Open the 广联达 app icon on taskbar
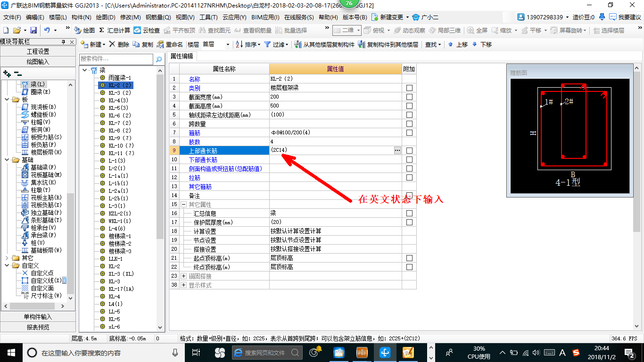Screen dimensions: 644x362 point(385,352)
